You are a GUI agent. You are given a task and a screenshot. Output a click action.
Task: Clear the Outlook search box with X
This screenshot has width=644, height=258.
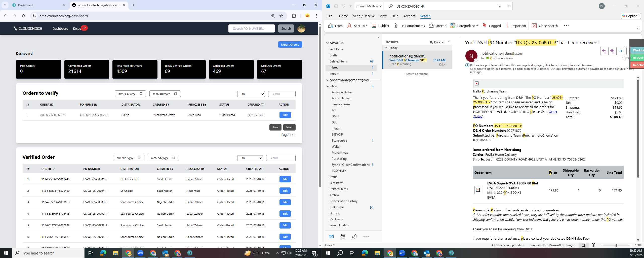point(508,6)
